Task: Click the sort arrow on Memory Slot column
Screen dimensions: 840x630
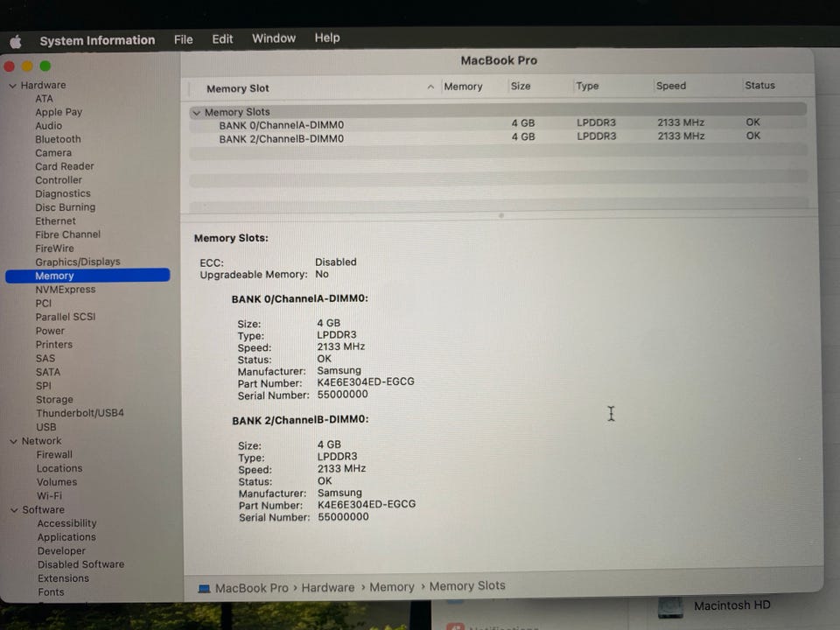Action: pyautogui.click(x=430, y=87)
